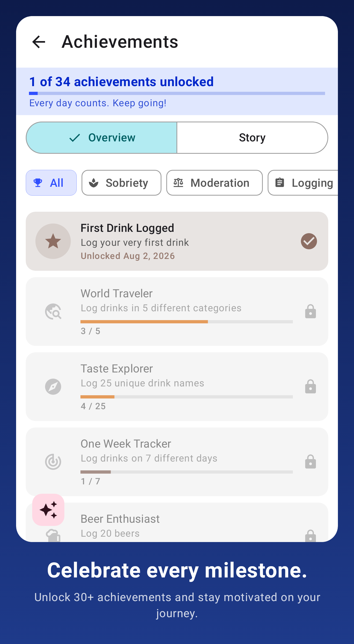Tap the back arrow icon
The image size is (354, 644).
(x=39, y=42)
